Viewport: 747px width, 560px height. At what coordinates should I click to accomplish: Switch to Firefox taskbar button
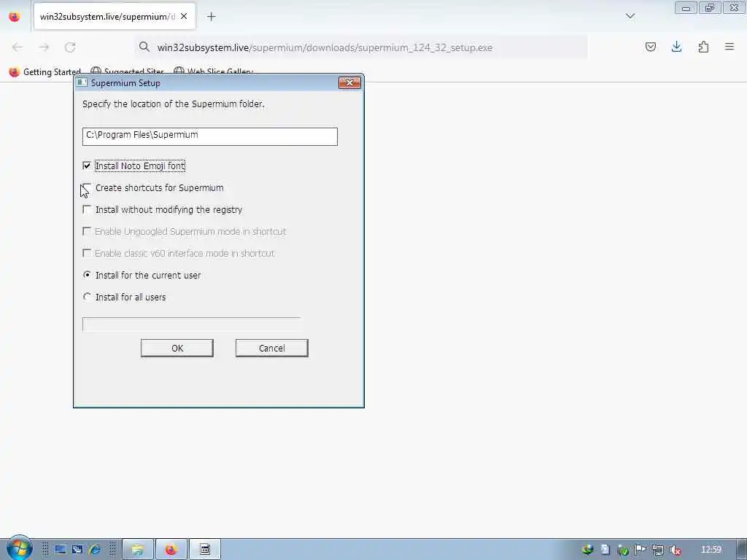pyautogui.click(x=171, y=550)
